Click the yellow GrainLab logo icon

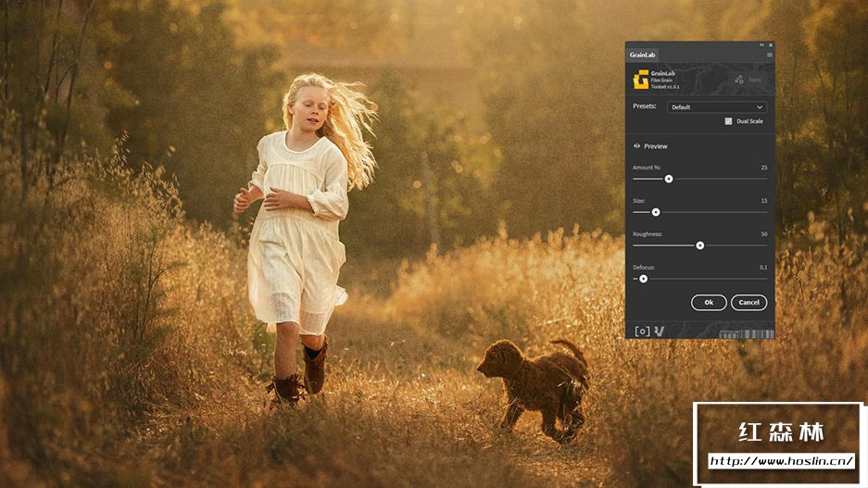tap(640, 80)
